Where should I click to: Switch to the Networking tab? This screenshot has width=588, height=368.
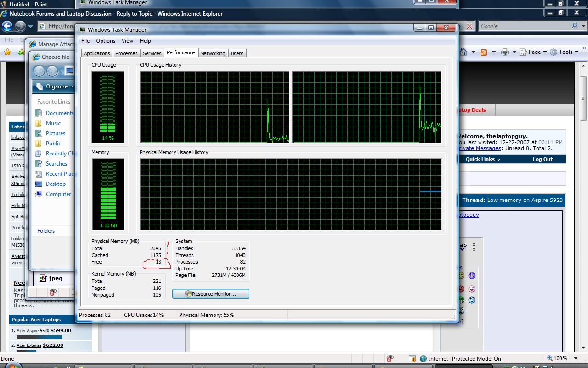pos(213,53)
